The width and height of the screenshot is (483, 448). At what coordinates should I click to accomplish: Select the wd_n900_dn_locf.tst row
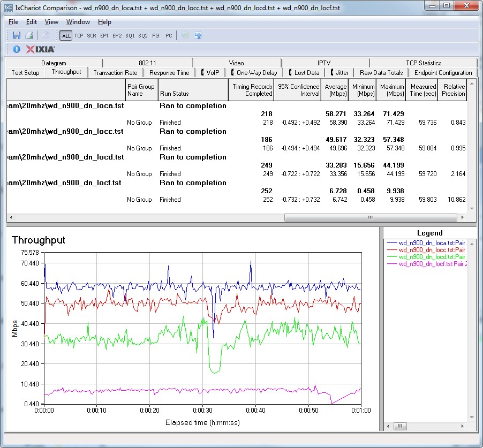coord(237,183)
